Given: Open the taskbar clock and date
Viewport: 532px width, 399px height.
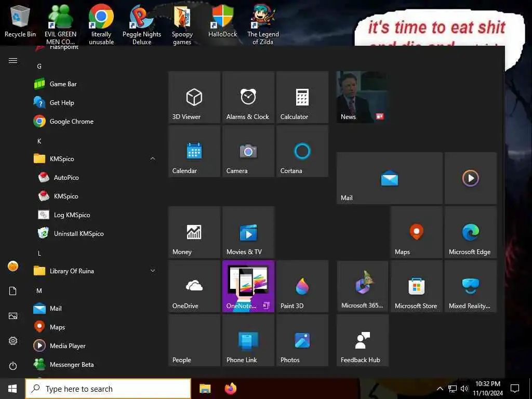Looking at the screenshot, I should click(x=487, y=389).
